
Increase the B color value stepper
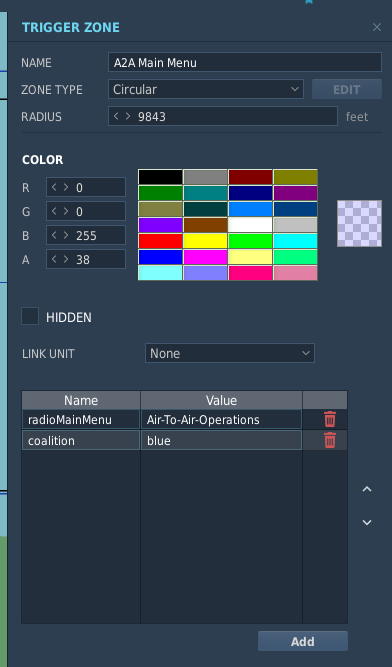(x=66, y=235)
